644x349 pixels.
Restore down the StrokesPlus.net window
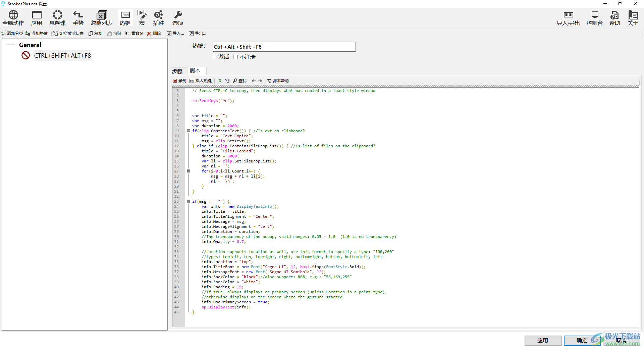click(620, 4)
